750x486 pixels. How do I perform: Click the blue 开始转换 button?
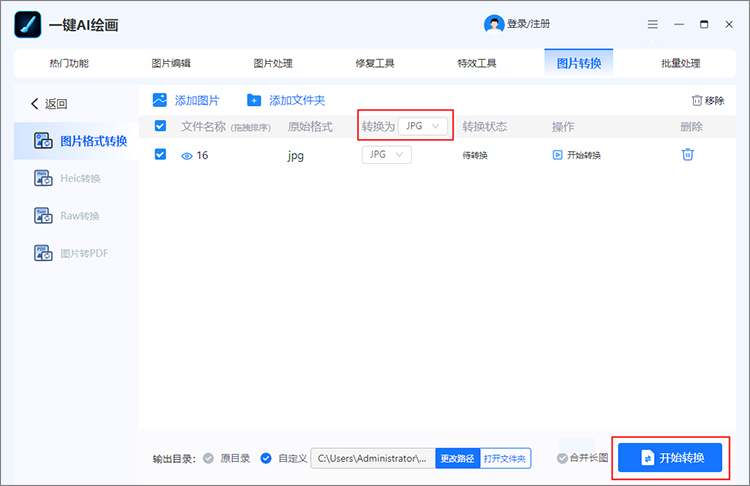670,458
